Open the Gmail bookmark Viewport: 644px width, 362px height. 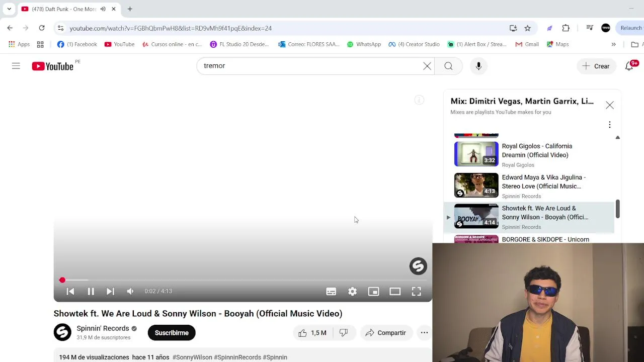click(527, 44)
